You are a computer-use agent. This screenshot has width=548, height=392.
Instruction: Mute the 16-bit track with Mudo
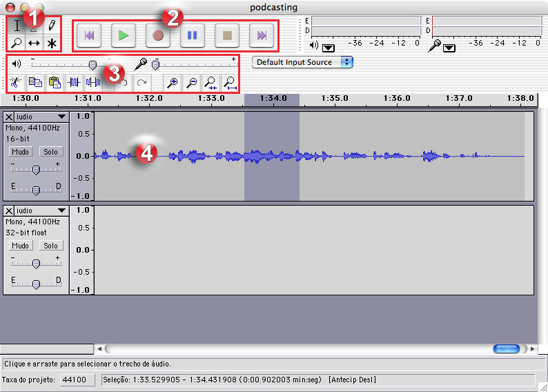(x=21, y=152)
